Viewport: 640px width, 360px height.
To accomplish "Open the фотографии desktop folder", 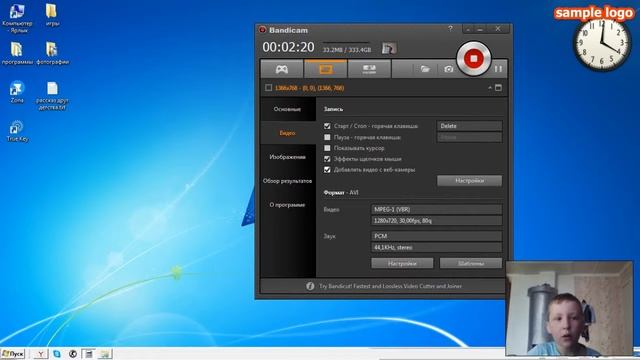I will (x=52, y=53).
